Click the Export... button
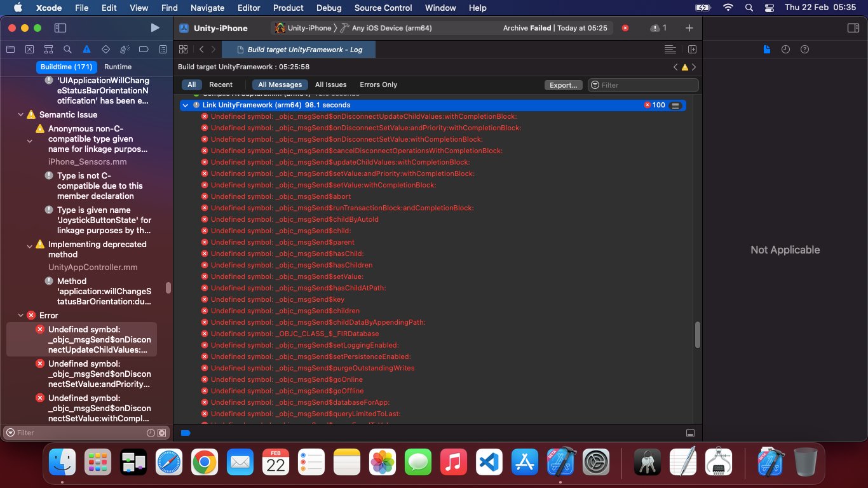The image size is (868, 488). (563, 85)
